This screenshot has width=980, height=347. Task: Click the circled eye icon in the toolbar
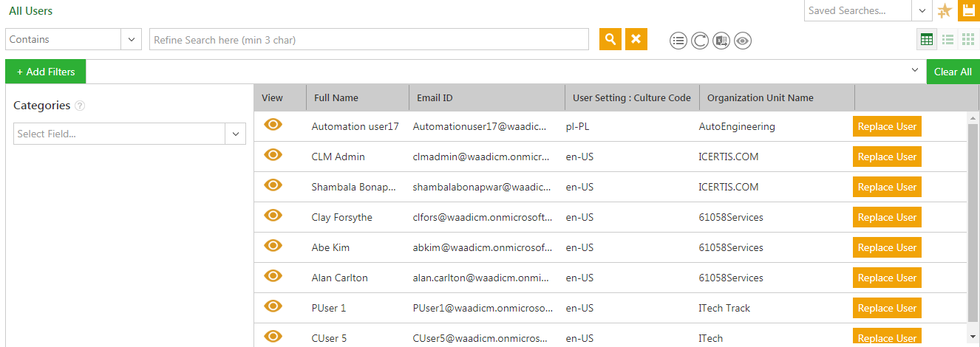tap(743, 41)
